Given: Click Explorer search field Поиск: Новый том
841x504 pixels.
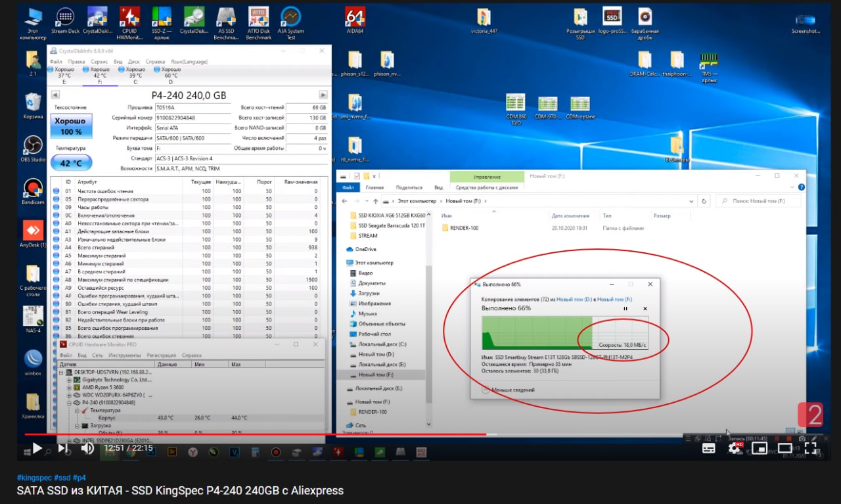Looking at the screenshot, I should [x=760, y=201].
